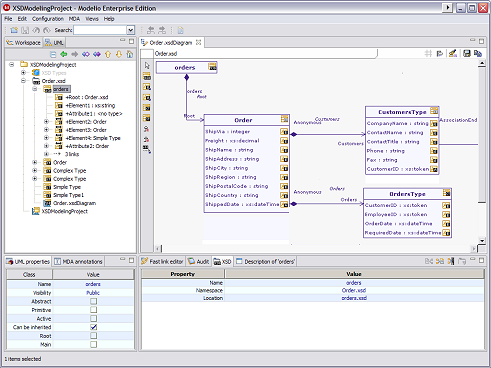Select the pointer tool in diagram palette

(147, 66)
